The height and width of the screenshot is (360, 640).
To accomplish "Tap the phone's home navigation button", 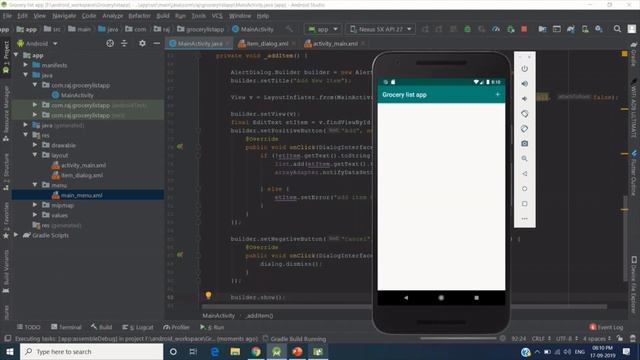I will (x=441, y=298).
